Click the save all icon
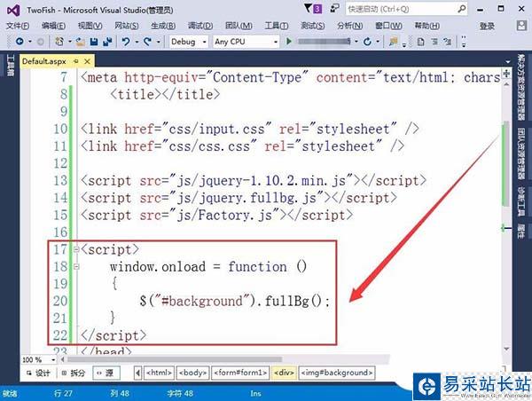Screen dimensions: 532x401 pyautogui.click(x=107, y=42)
